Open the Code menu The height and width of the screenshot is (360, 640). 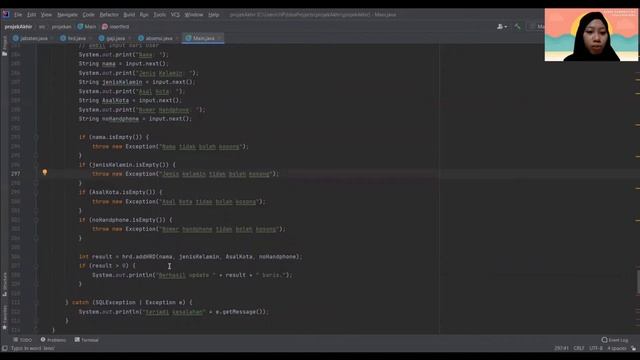[88, 15]
